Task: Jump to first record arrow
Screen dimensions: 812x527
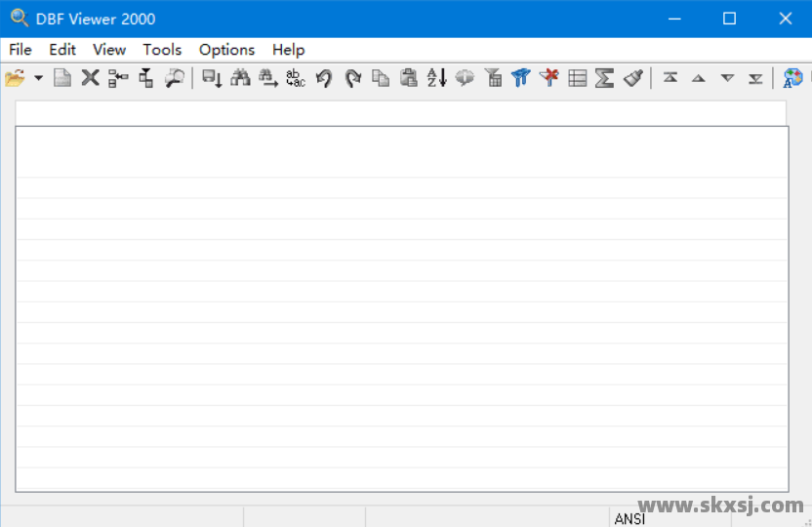Action: point(670,78)
